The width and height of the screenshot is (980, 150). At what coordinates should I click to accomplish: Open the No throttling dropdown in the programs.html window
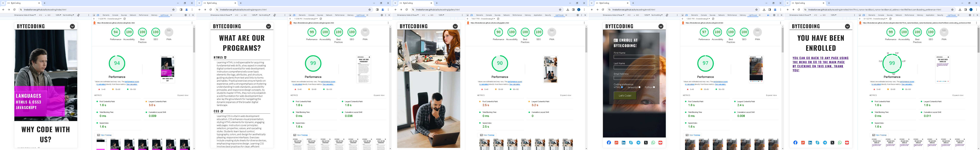264,15
